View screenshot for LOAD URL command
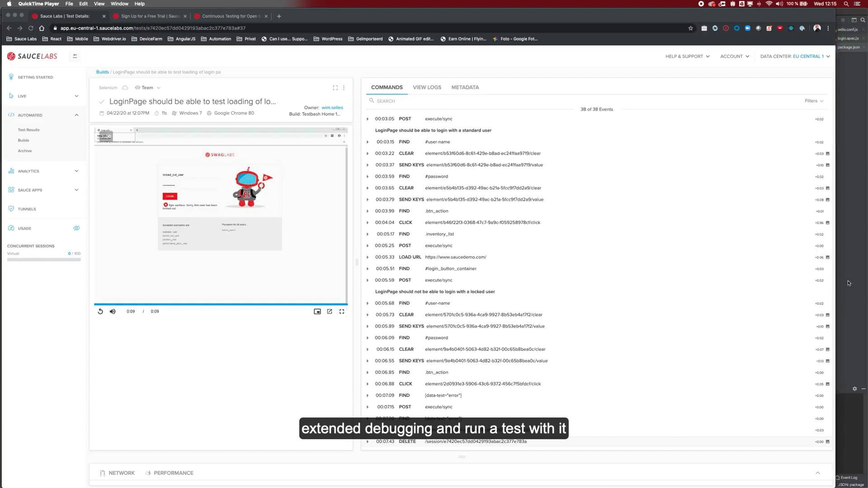 (827, 257)
